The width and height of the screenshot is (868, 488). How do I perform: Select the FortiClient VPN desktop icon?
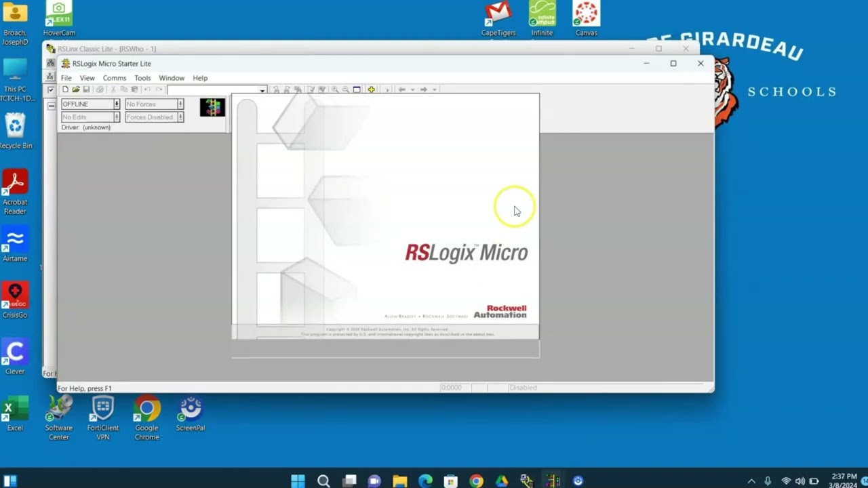(x=103, y=418)
